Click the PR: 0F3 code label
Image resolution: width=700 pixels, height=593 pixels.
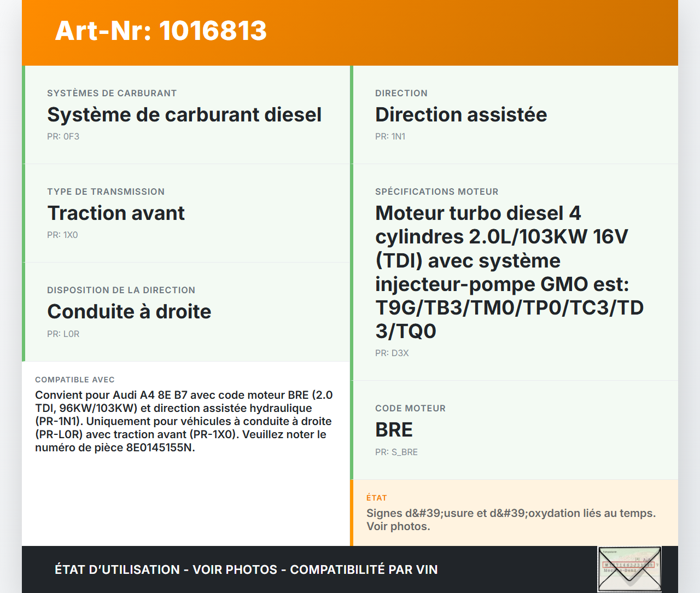click(63, 136)
